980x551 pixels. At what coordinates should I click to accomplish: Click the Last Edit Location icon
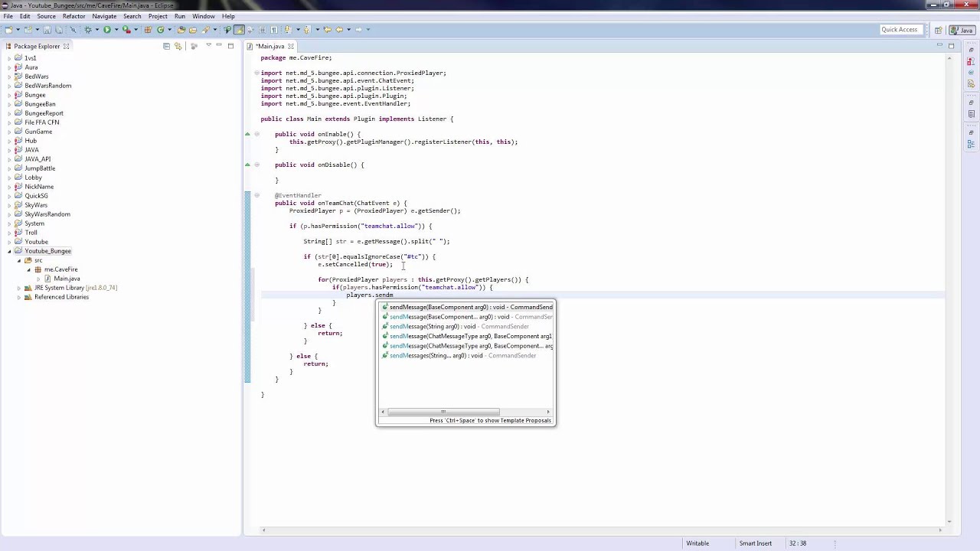328,30
